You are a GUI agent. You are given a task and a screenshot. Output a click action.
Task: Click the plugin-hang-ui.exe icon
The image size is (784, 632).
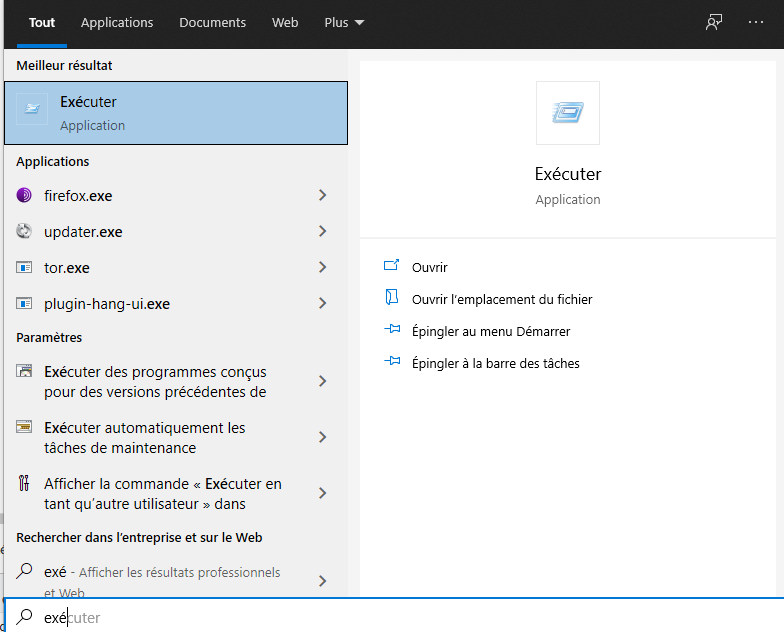24,303
